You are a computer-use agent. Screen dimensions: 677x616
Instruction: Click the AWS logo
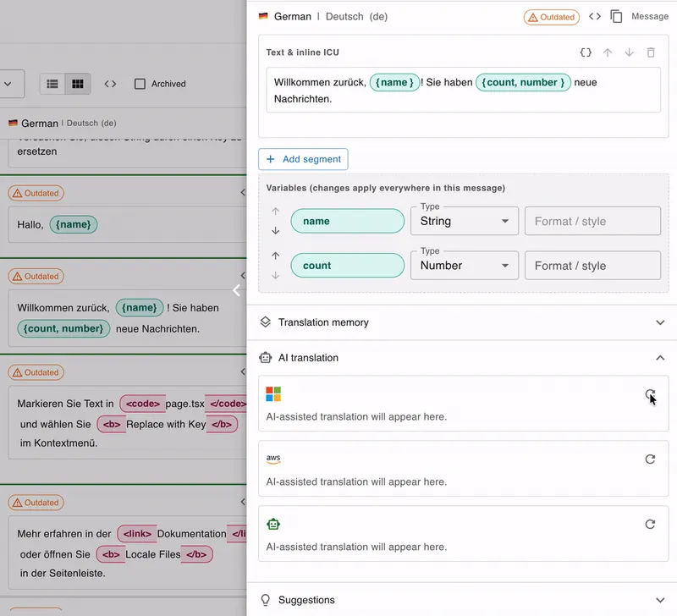(273, 459)
